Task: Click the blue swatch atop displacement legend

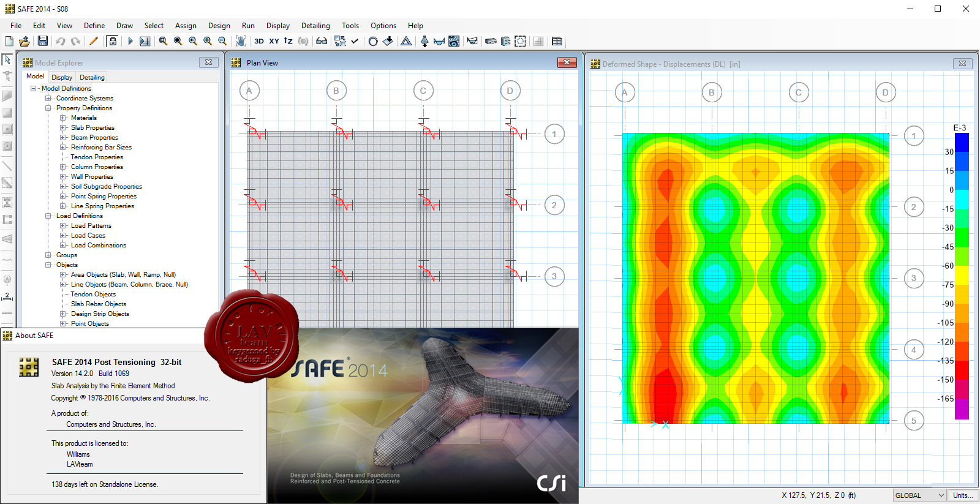Action: 962,142
